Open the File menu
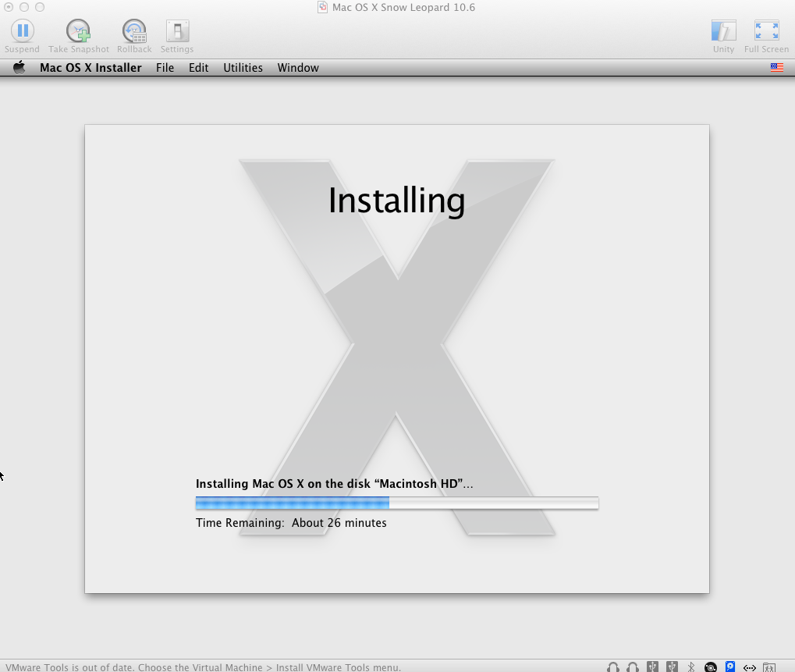The width and height of the screenshot is (795, 672). click(x=165, y=67)
